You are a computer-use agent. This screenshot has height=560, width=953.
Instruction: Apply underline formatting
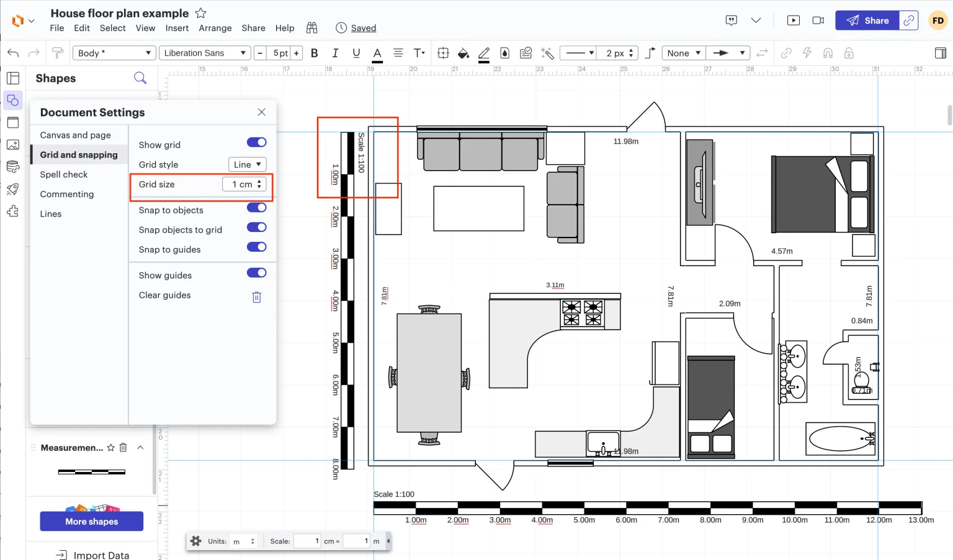[356, 53]
